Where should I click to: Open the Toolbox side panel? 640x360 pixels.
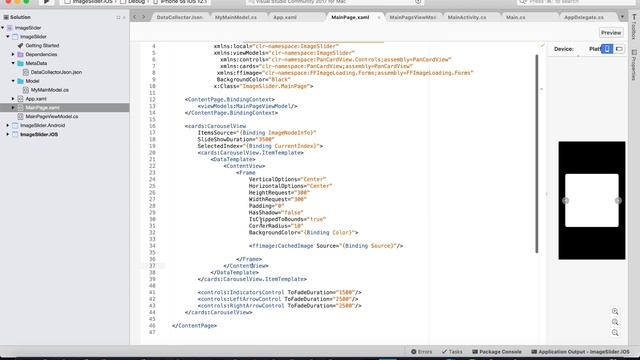click(634, 27)
